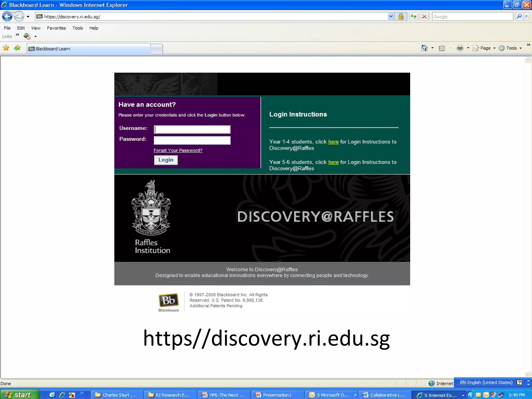Click the page scrollbar down arrow
Image resolution: width=532 pixels, height=399 pixels.
[x=528, y=374]
